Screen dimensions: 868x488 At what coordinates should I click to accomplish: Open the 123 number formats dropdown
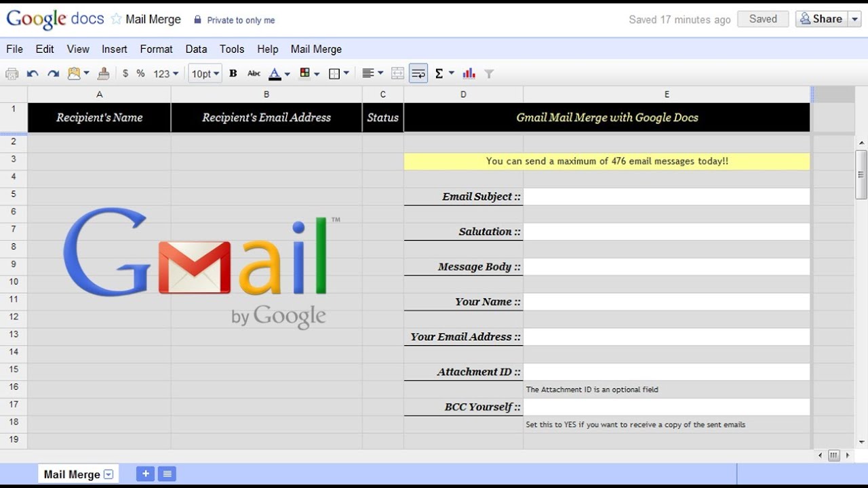pyautogui.click(x=165, y=73)
